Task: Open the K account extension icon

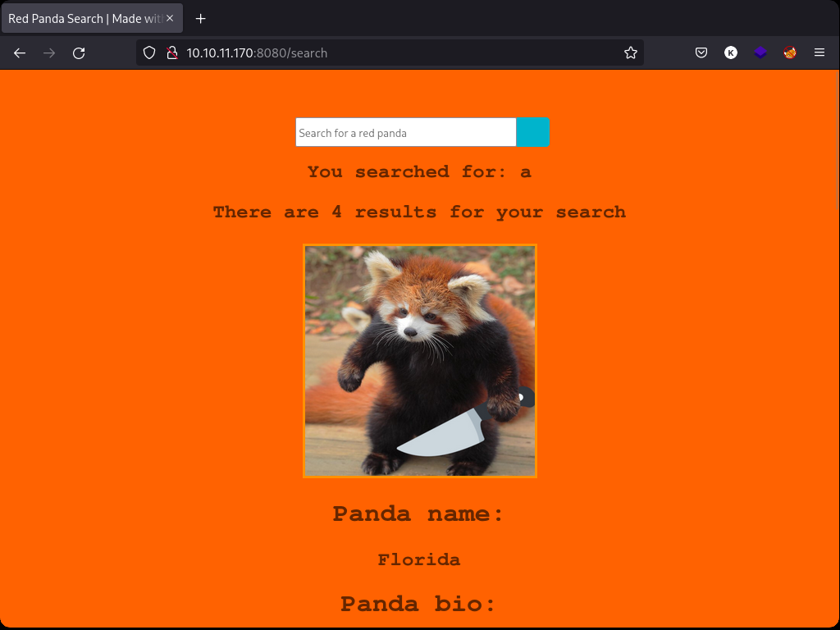Action: click(730, 52)
